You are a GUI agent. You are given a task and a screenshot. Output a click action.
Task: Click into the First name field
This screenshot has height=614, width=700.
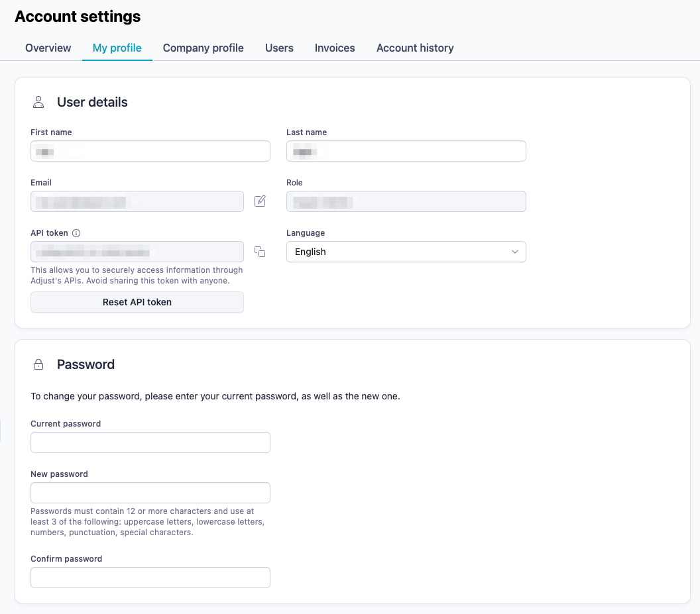pos(150,150)
